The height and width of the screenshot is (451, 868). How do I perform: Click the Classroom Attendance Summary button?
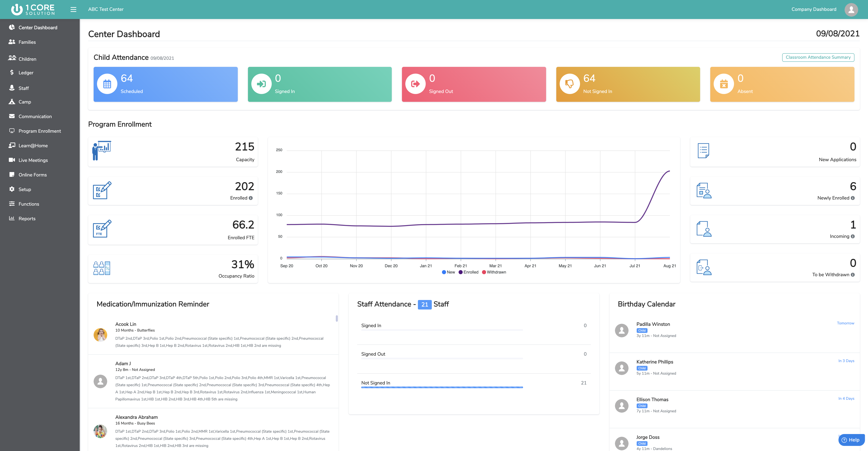(x=818, y=57)
